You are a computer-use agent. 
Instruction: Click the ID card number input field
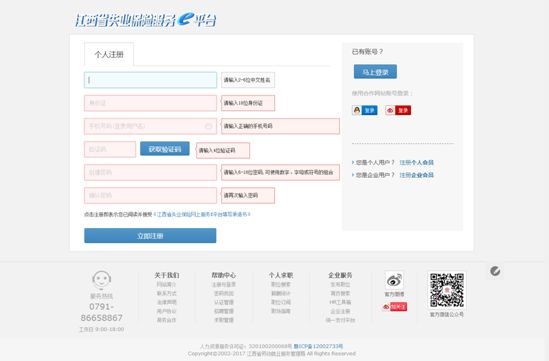coord(150,103)
